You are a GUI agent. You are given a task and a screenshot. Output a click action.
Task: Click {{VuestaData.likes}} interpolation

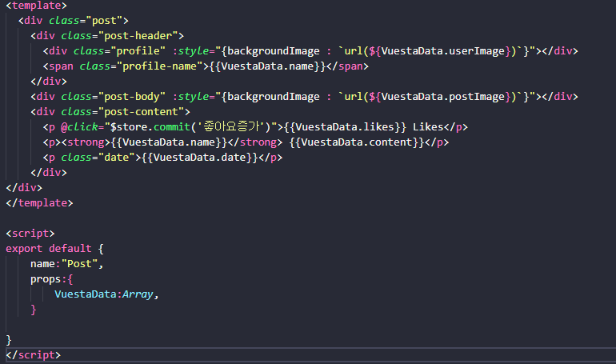pyautogui.click(x=345, y=127)
